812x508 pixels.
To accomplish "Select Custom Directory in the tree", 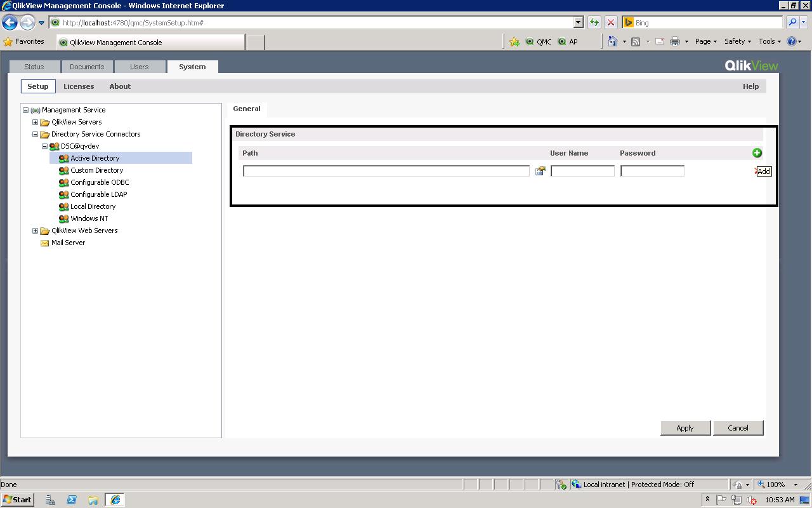I will click(97, 170).
